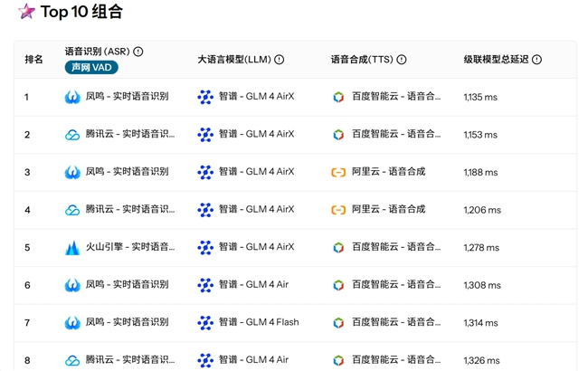This screenshot has width=588, height=371.
Task: Click the 排名 column header
Action: (x=33, y=60)
